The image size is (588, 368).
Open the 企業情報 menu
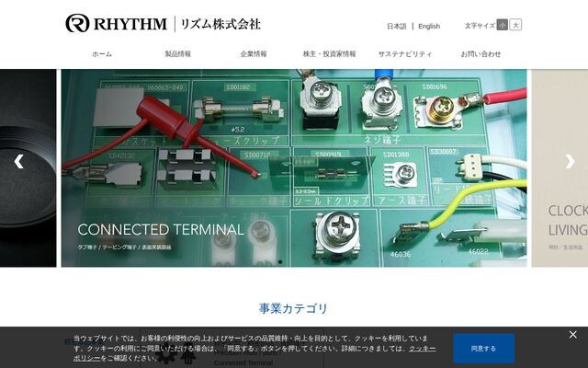pyautogui.click(x=254, y=54)
